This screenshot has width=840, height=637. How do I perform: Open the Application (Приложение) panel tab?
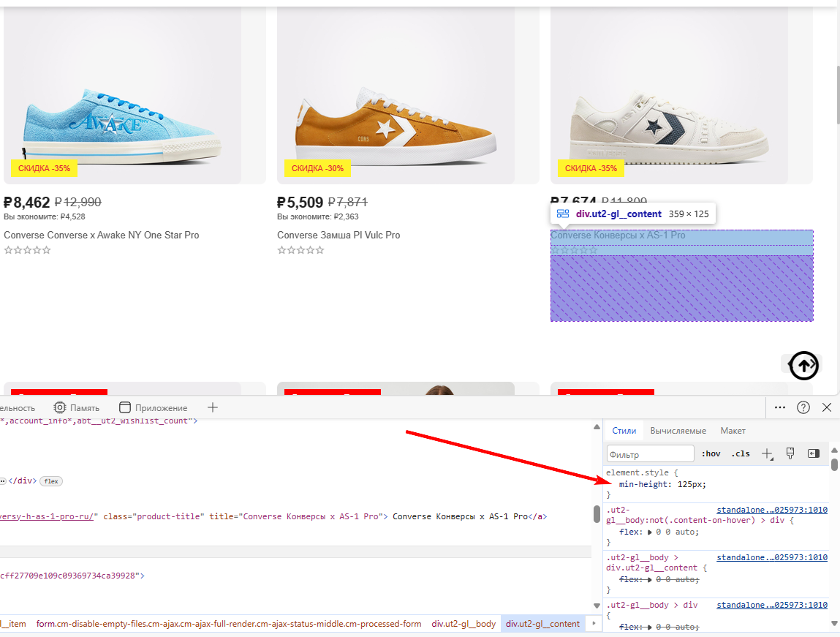pos(154,407)
